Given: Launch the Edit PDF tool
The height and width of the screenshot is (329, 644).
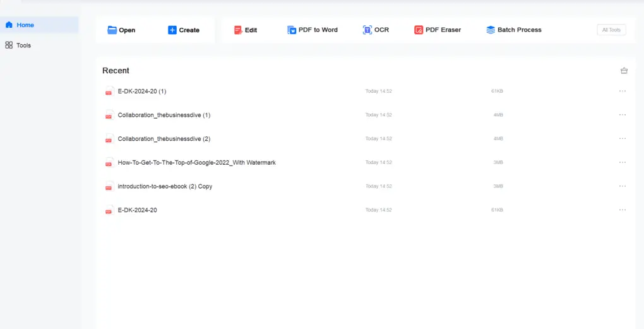Looking at the screenshot, I should click(246, 30).
